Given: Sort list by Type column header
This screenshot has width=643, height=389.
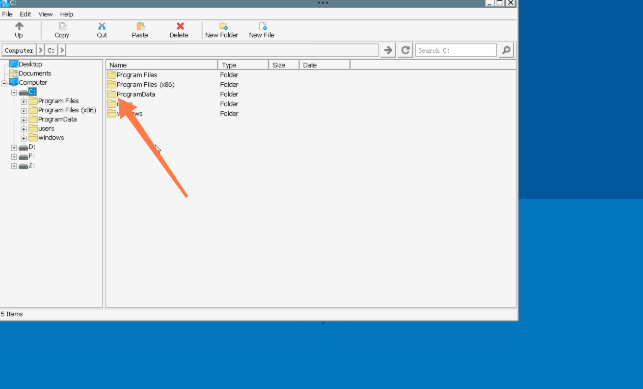Looking at the screenshot, I should (x=243, y=65).
